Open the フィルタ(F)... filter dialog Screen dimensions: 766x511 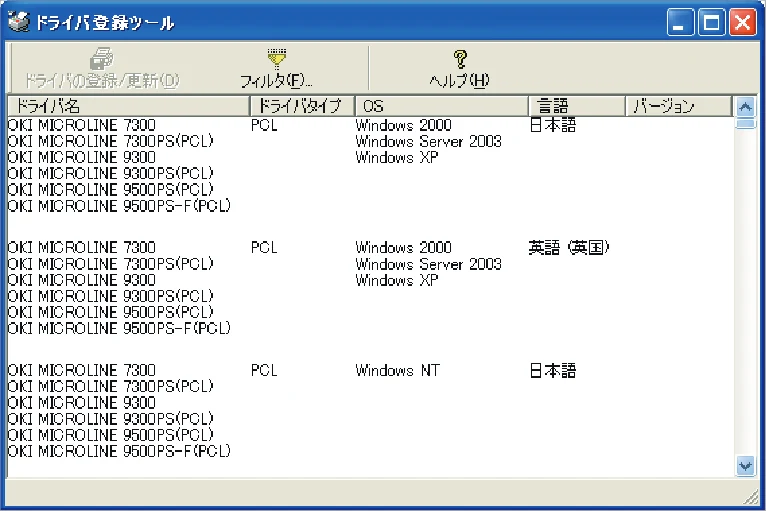(x=277, y=68)
